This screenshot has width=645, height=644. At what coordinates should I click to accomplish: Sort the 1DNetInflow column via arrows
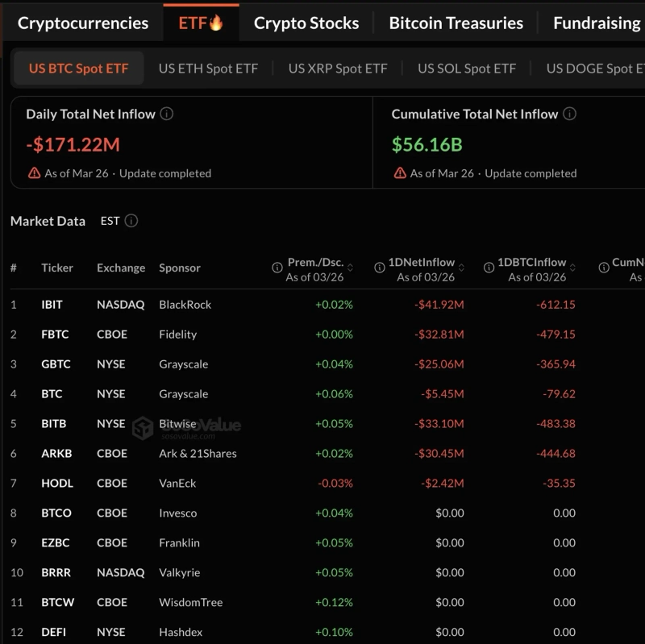[x=461, y=268]
